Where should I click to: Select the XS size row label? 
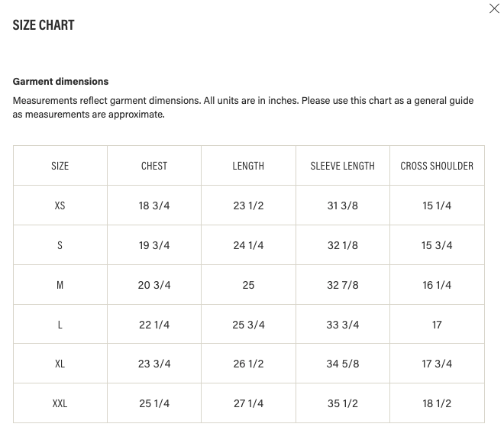point(60,205)
